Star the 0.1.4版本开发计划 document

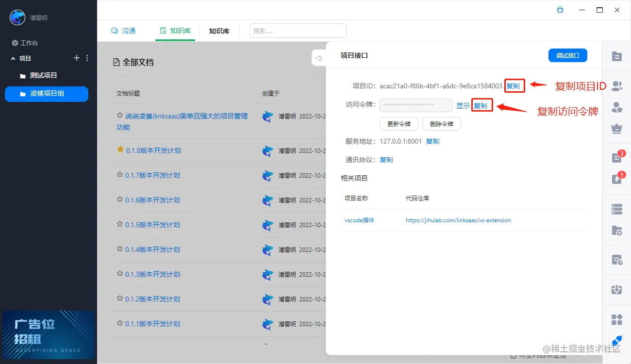tap(120, 248)
